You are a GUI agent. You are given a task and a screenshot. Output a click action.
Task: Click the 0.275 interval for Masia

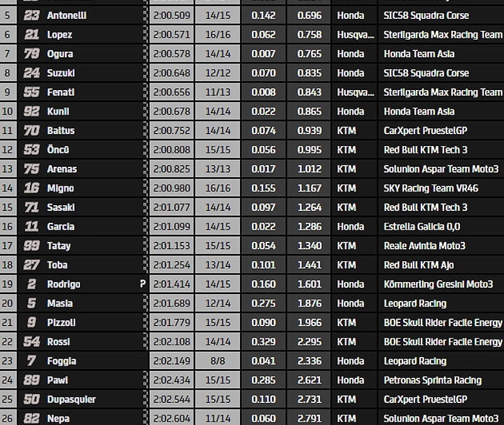263,303
